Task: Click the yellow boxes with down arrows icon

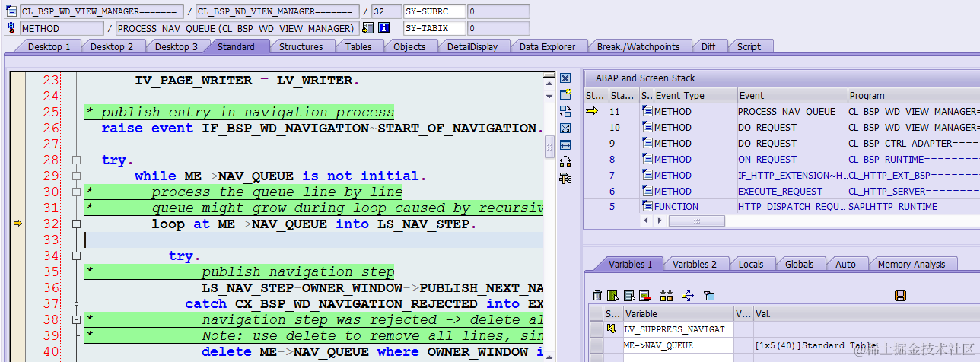Action: pos(667,295)
